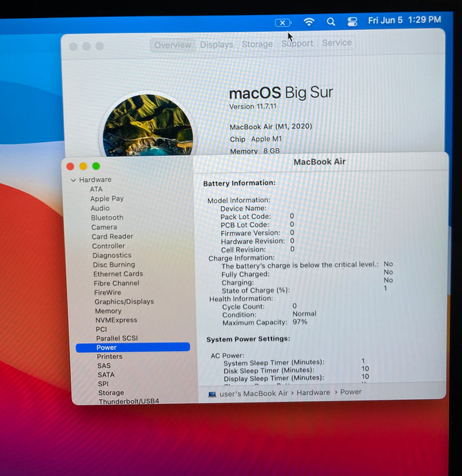Switch to Storage tab in About This Mac

coord(257,44)
